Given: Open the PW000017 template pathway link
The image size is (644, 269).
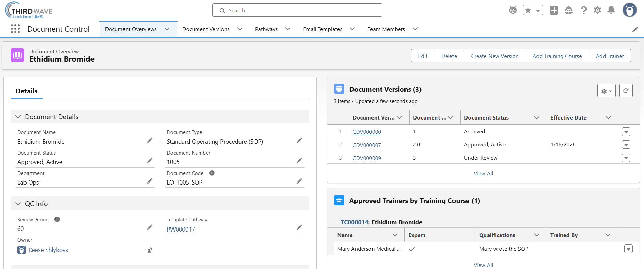Looking at the screenshot, I should (181, 230).
